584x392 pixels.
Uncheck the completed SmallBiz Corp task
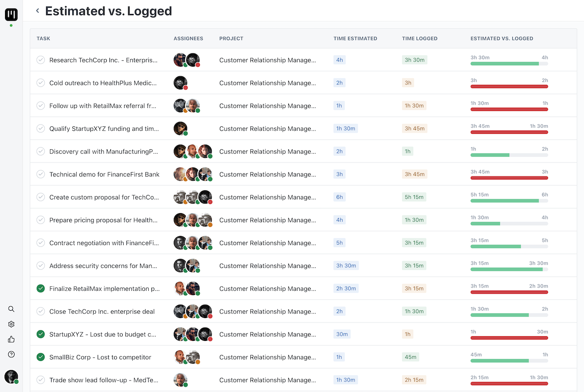[x=41, y=357]
